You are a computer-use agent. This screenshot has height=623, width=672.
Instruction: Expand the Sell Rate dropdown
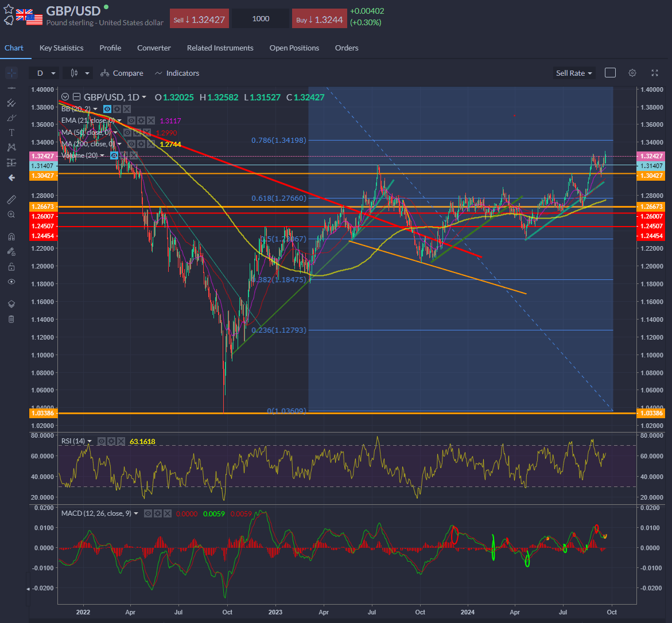(x=574, y=73)
